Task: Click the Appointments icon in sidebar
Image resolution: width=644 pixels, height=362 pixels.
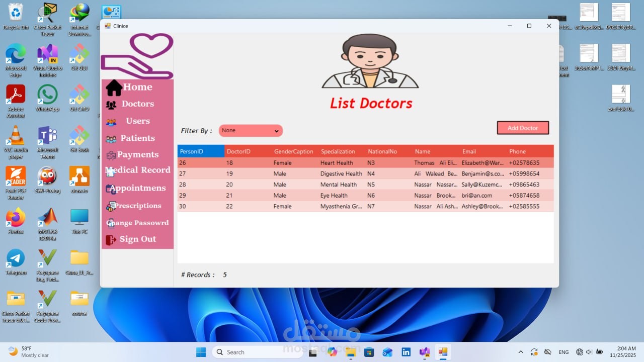Action: point(111,189)
